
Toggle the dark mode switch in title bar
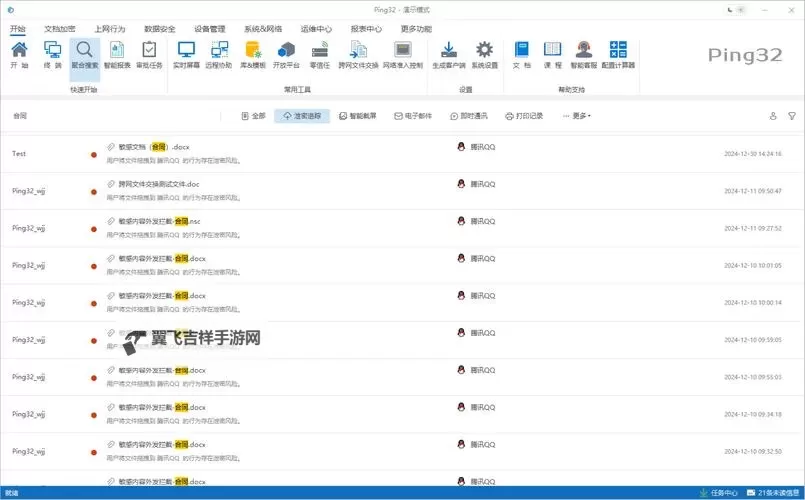[736, 10]
